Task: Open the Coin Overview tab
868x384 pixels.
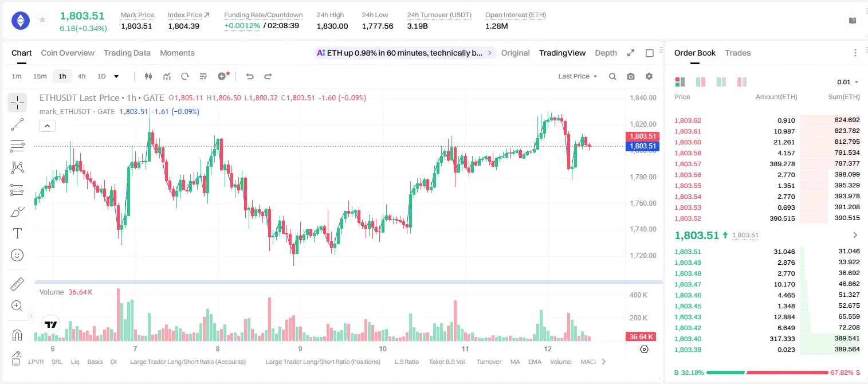Action: click(x=68, y=53)
